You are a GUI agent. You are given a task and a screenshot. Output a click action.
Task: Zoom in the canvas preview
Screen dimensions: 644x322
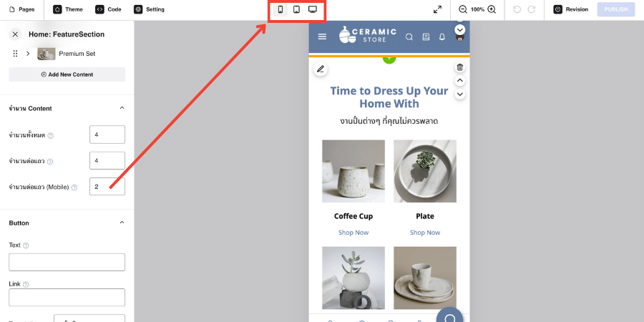[492, 9]
